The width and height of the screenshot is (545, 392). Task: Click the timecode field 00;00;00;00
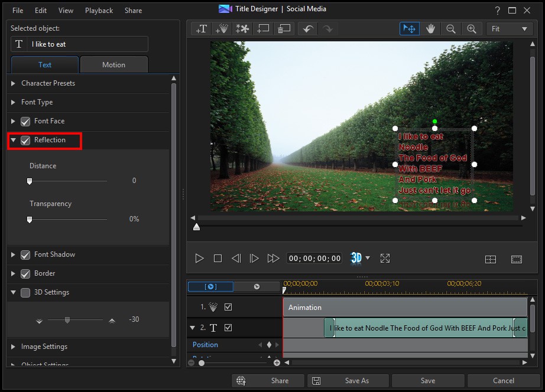(314, 259)
